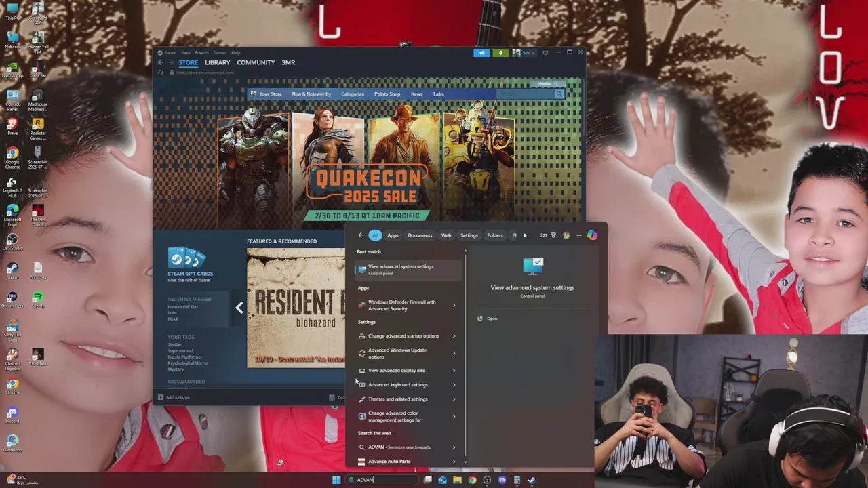
Task: Show previous featured game carousel arrow
Action: tap(239, 308)
